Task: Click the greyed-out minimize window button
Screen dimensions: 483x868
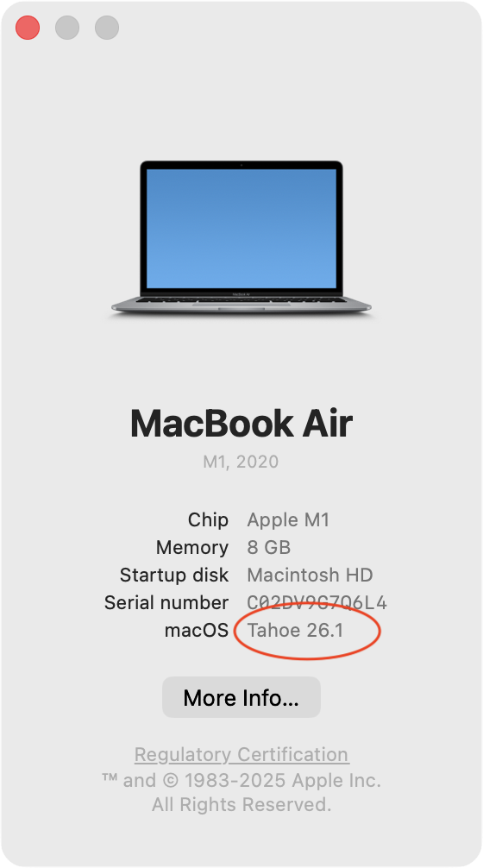Action: click(x=67, y=28)
